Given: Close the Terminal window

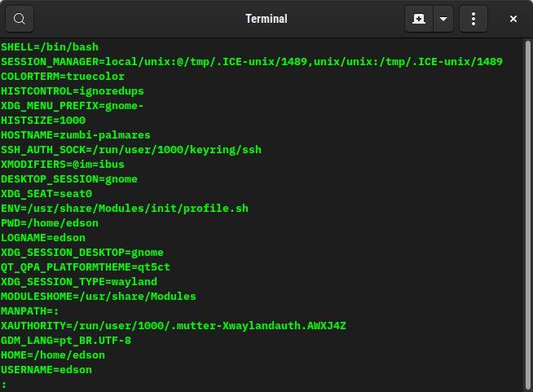Looking at the screenshot, I should (513, 18).
